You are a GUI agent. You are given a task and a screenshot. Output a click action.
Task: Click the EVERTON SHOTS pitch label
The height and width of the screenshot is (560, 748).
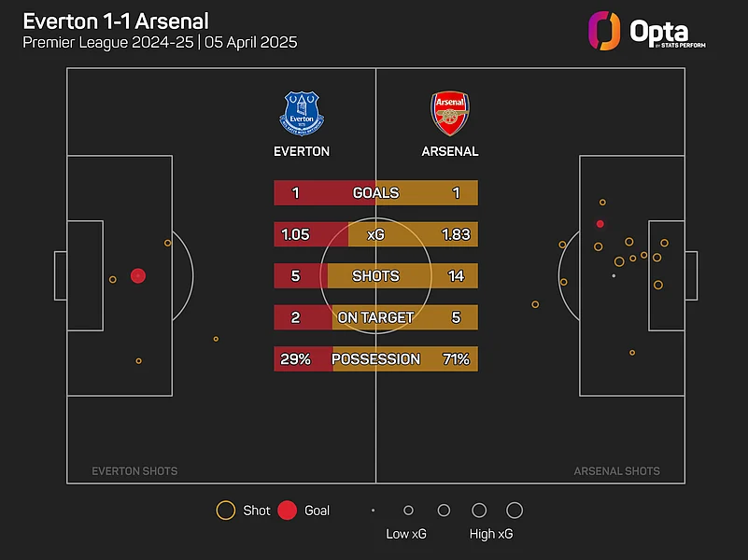tap(134, 471)
